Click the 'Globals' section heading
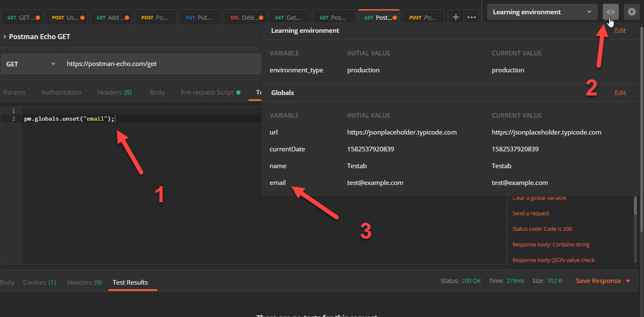 (x=282, y=92)
